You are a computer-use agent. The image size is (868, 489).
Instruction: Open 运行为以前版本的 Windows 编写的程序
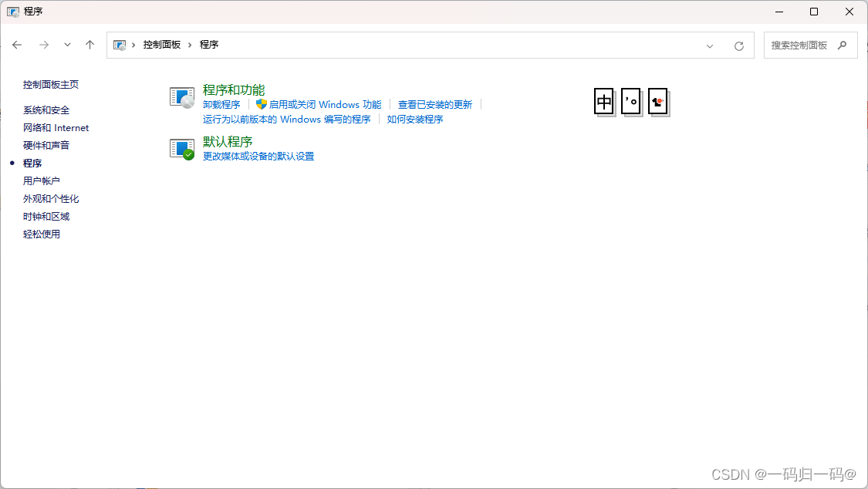pyautogui.click(x=287, y=120)
